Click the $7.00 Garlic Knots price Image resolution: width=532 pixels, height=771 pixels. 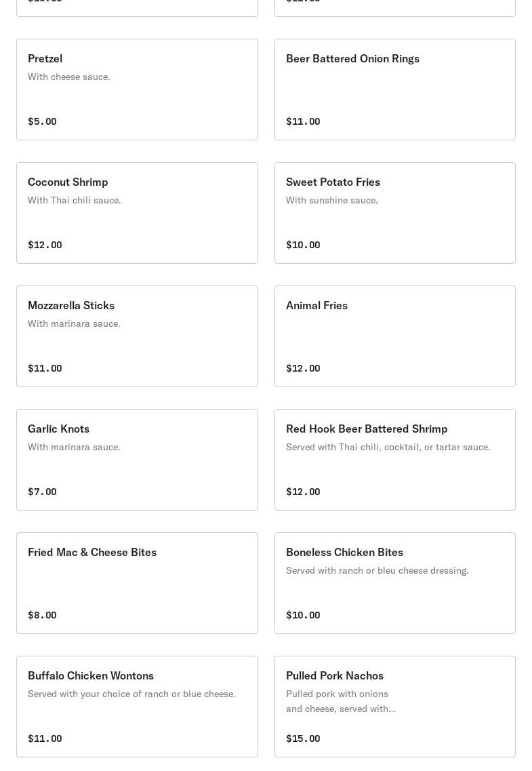point(42,492)
